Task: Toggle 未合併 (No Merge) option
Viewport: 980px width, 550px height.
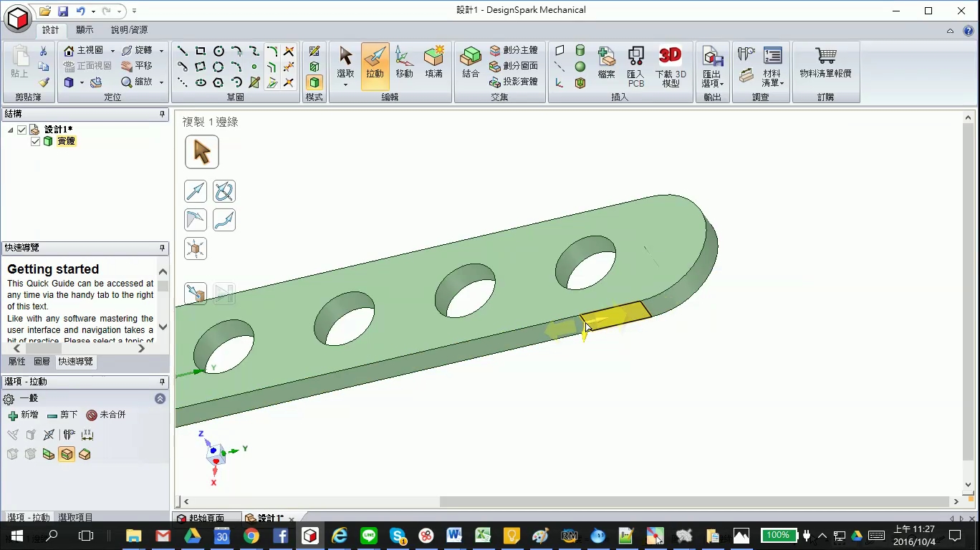Action: click(x=105, y=415)
